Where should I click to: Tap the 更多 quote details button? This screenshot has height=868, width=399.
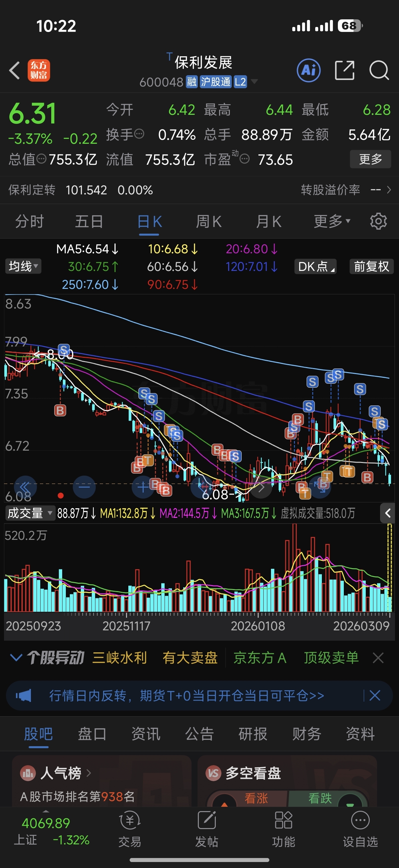point(370,159)
